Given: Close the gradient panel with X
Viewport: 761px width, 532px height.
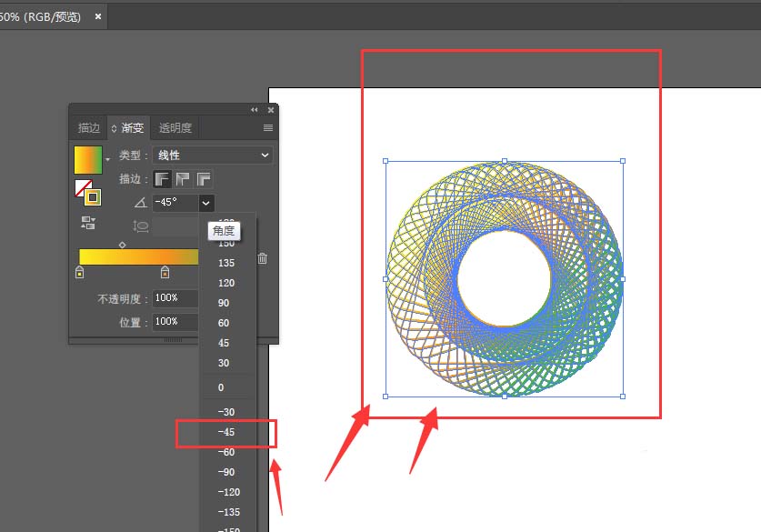Looking at the screenshot, I should (271, 110).
